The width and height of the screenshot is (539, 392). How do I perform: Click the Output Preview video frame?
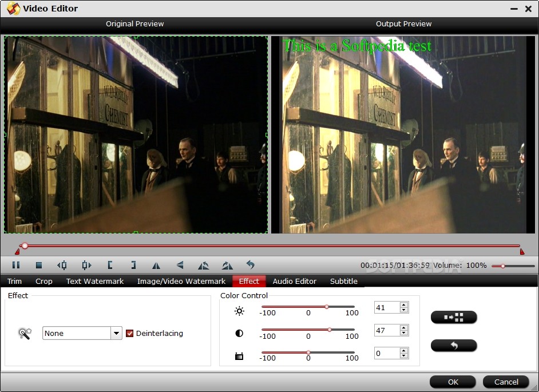pyautogui.click(x=403, y=135)
